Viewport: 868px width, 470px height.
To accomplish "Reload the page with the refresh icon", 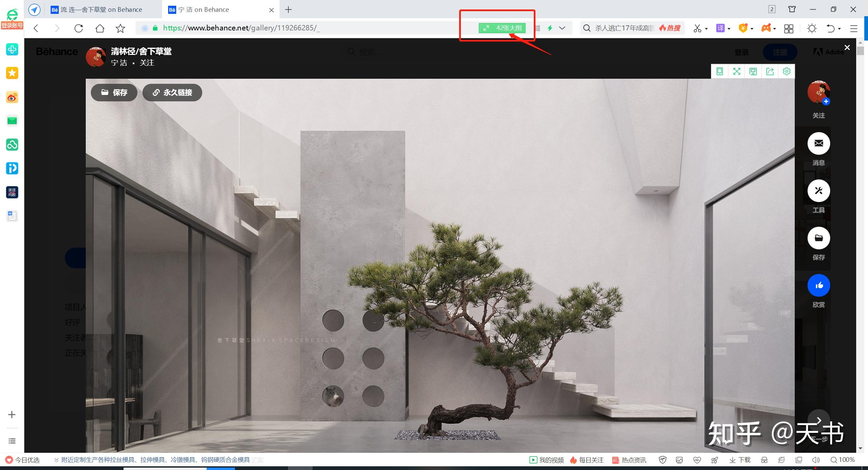I will pos(79,28).
